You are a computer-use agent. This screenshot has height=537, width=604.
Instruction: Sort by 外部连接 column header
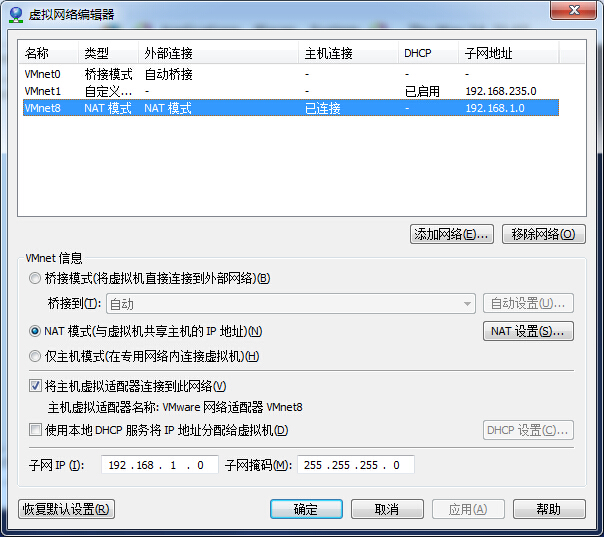tap(218, 53)
